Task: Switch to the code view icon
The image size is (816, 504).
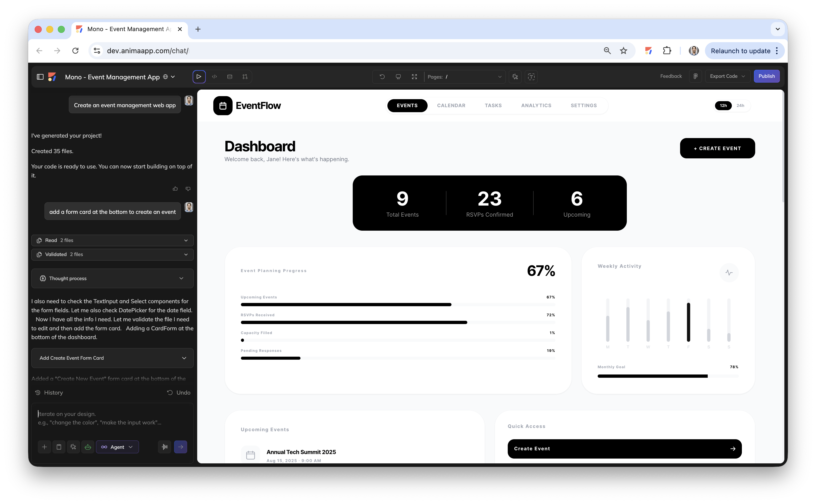Action: pos(215,77)
